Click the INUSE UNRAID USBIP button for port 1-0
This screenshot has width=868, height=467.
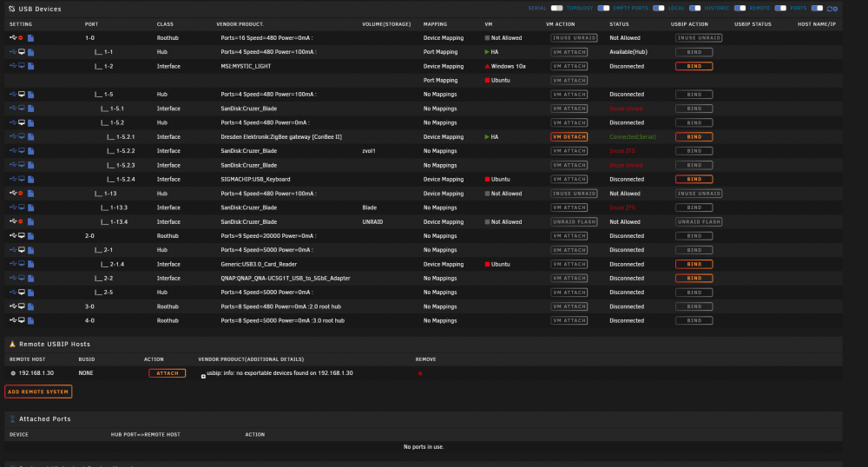tap(699, 38)
